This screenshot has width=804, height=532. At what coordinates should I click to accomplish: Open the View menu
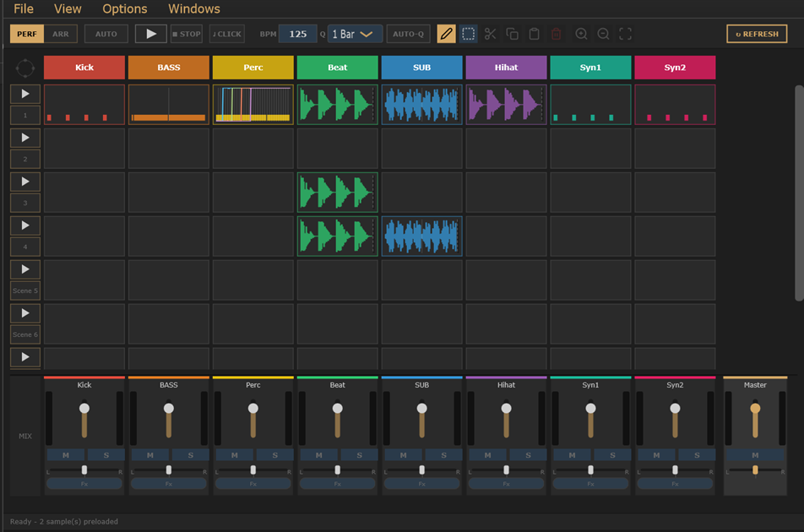coord(68,8)
